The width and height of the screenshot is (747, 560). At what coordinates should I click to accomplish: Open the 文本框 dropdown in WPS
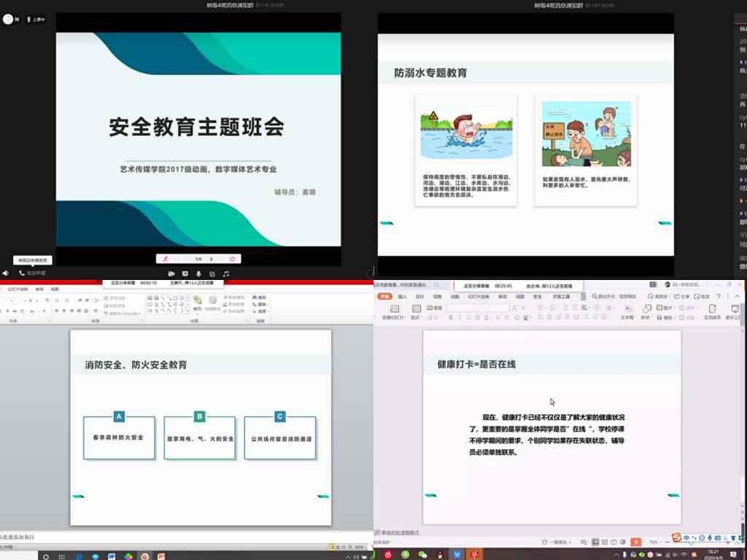pyautogui.click(x=628, y=318)
